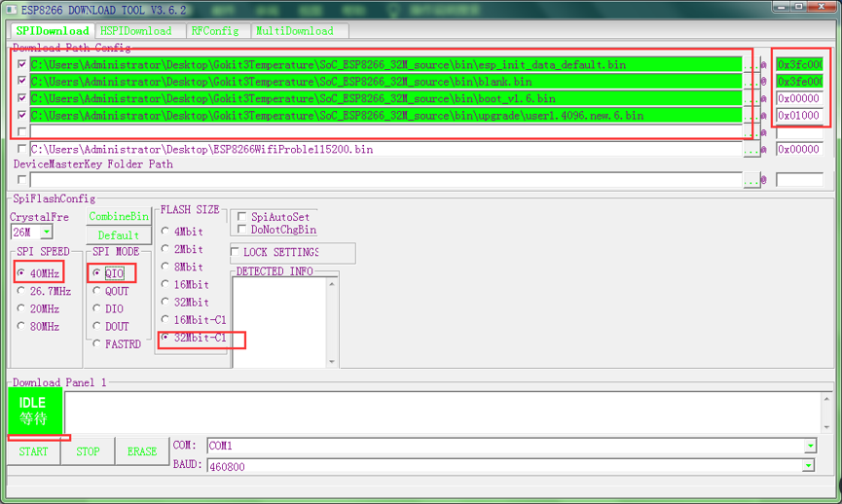Open the BAUD rate dropdown
Viewport: 842px width, 504px height.
[x=809, y=465]
